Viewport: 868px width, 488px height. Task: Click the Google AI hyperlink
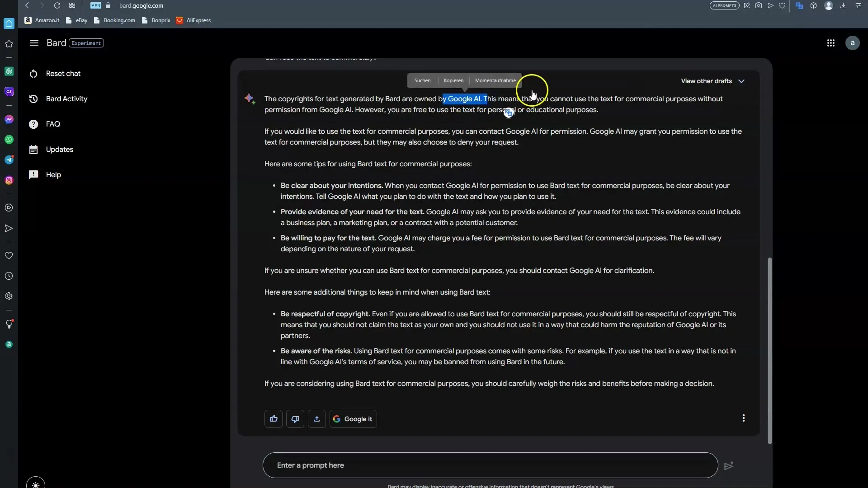coord(464,99)
